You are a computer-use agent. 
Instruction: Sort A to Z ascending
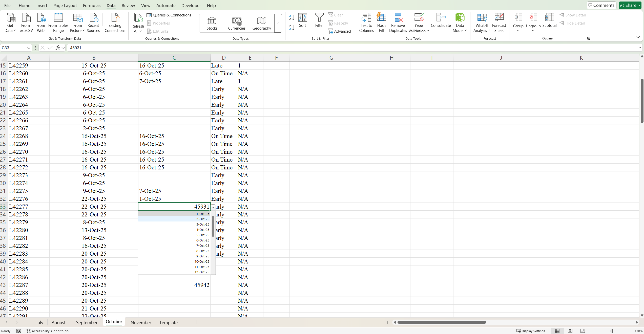[292, 17]
